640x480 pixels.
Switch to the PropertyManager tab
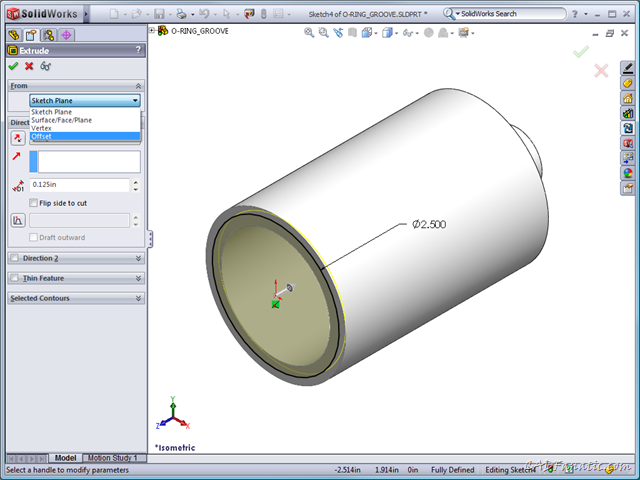pyautogui.click(x=31, y=35)
